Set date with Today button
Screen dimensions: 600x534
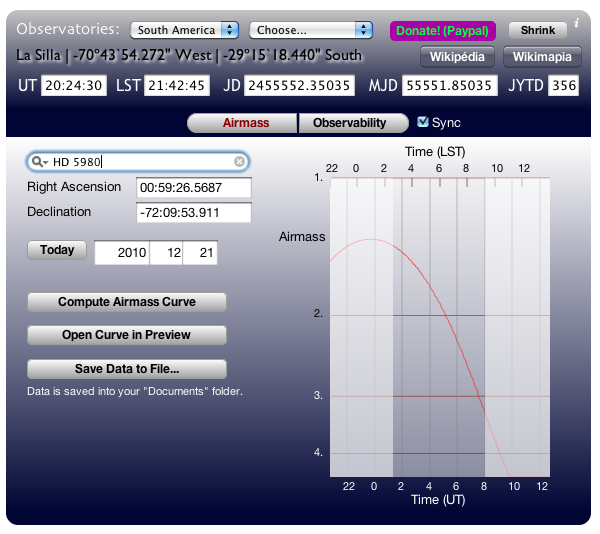coord(57,250)
